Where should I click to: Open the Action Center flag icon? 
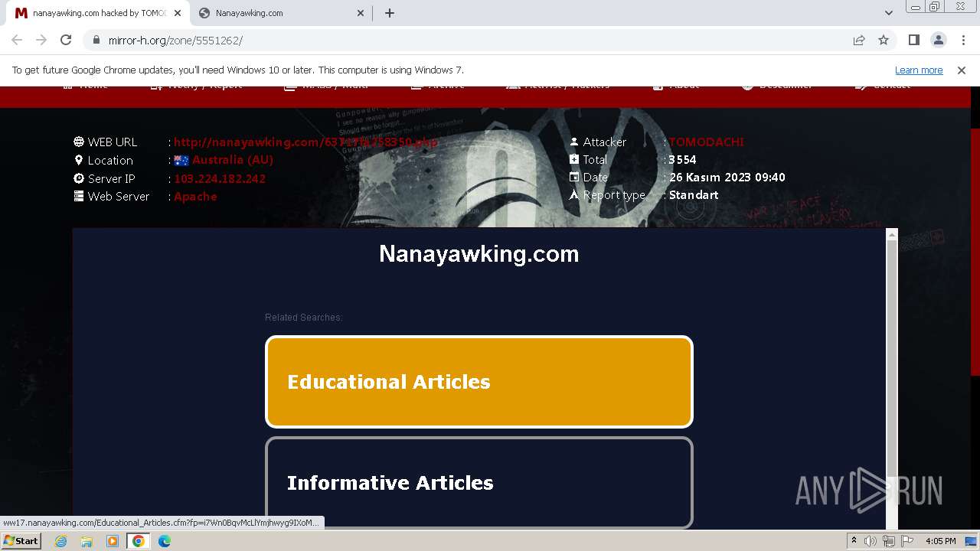pyautogui.click(x=907, y=541)
